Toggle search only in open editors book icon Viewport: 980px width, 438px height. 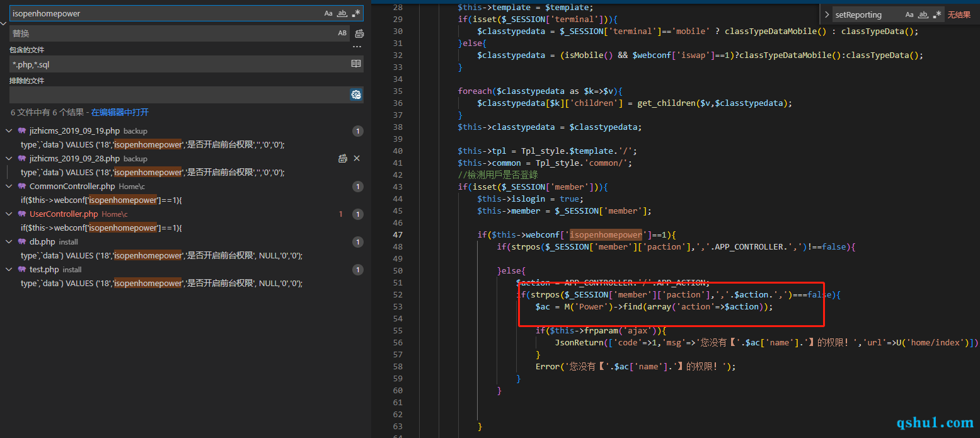pyautogui.click(x=356, y=64)
